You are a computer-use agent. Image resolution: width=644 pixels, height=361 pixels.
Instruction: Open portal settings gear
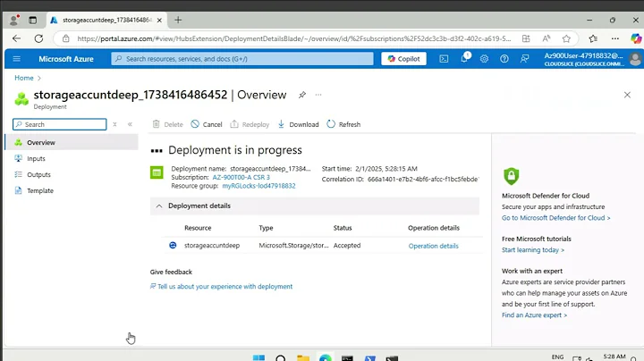(x=484, y=59)
